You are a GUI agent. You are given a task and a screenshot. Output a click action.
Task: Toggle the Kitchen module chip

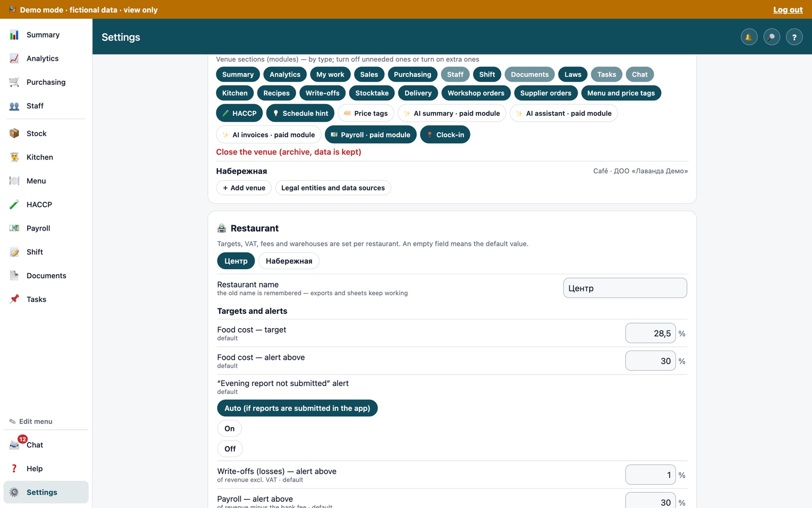pyautogui.click(x=235, y=93)
